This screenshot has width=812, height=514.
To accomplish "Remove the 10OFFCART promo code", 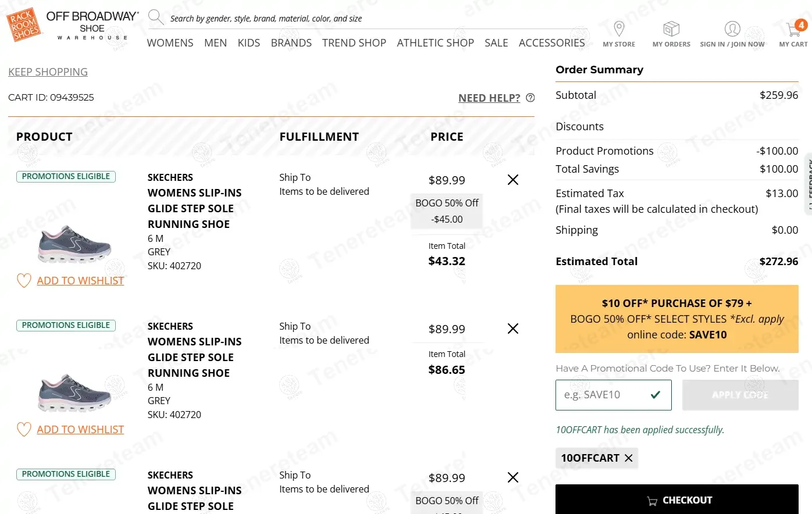I will coord(629,458).
